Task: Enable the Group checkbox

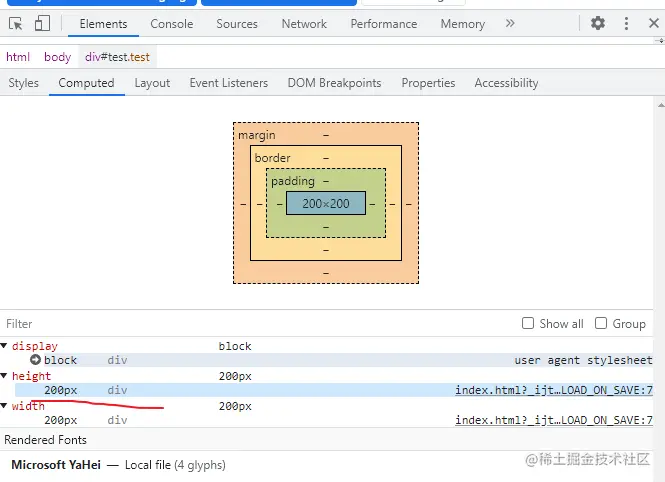Action: tap(601, 323)
